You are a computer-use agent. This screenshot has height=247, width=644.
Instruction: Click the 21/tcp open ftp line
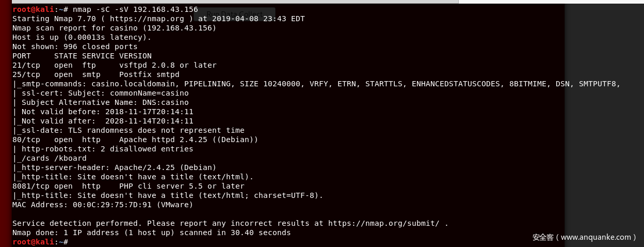(115, 65)
